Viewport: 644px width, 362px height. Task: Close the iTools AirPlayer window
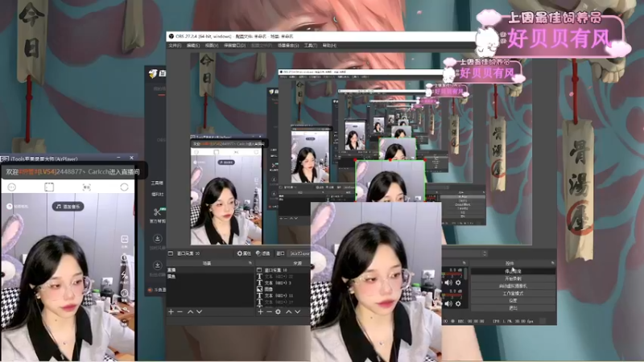tap(131, 158)
